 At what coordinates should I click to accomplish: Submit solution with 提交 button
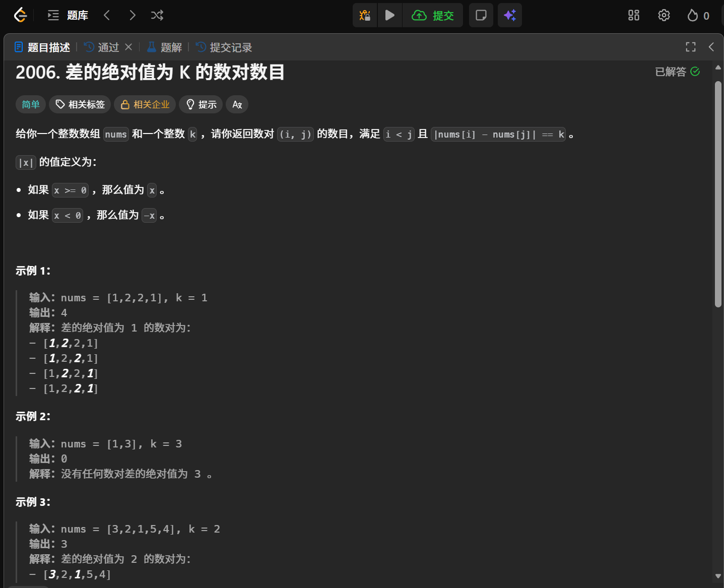433,15
